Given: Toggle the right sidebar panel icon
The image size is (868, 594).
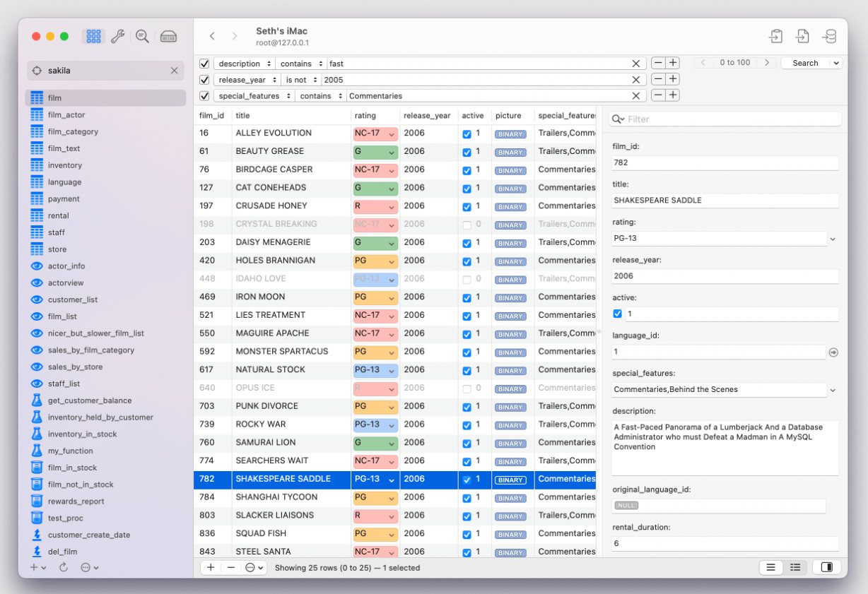Looking at the screenshot, I should click(x=826, y=567).
